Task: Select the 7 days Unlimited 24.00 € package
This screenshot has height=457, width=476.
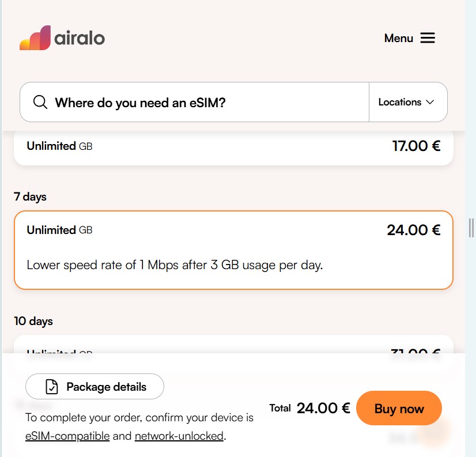Action: [x=233, y=249]
